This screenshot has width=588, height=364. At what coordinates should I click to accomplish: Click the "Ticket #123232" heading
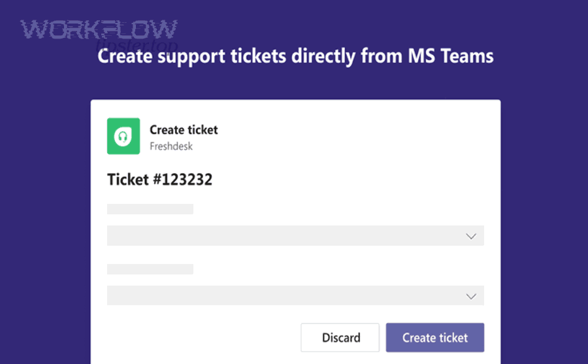160,180
